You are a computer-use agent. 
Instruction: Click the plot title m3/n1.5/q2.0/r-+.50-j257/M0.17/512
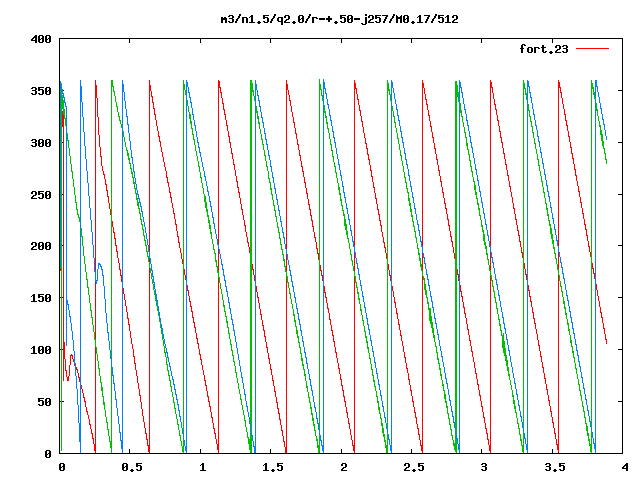339,20
